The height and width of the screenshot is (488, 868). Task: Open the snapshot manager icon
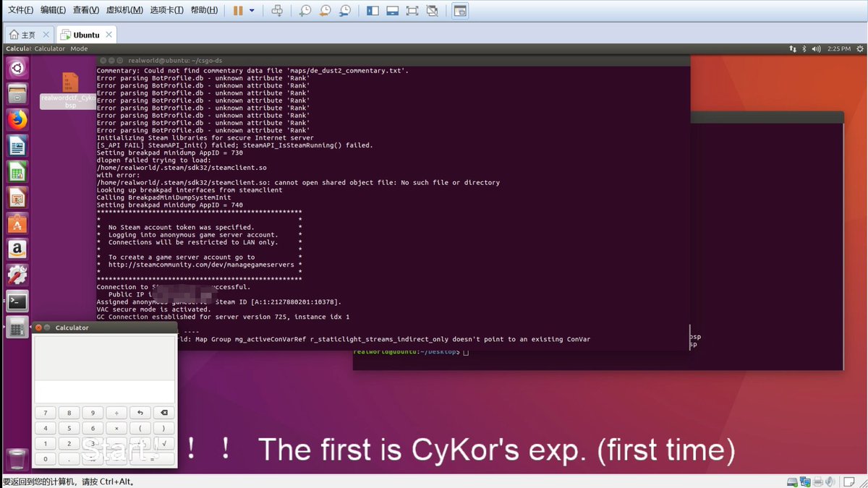point(346,10)
